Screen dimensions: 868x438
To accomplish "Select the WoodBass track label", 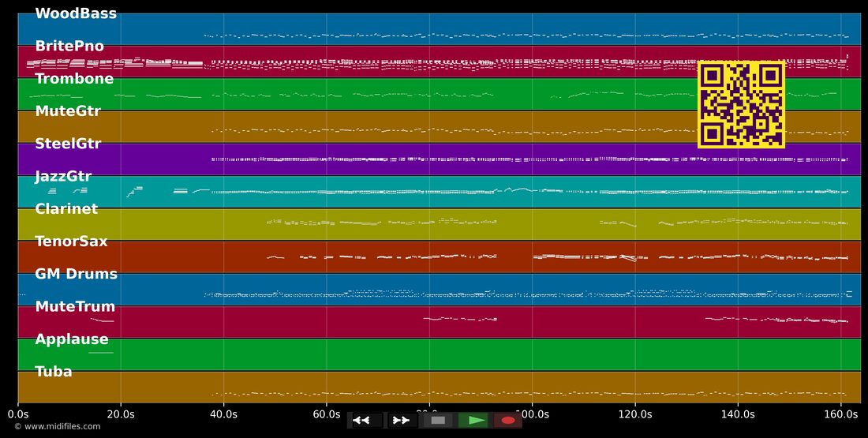I will tap(76, 13).
